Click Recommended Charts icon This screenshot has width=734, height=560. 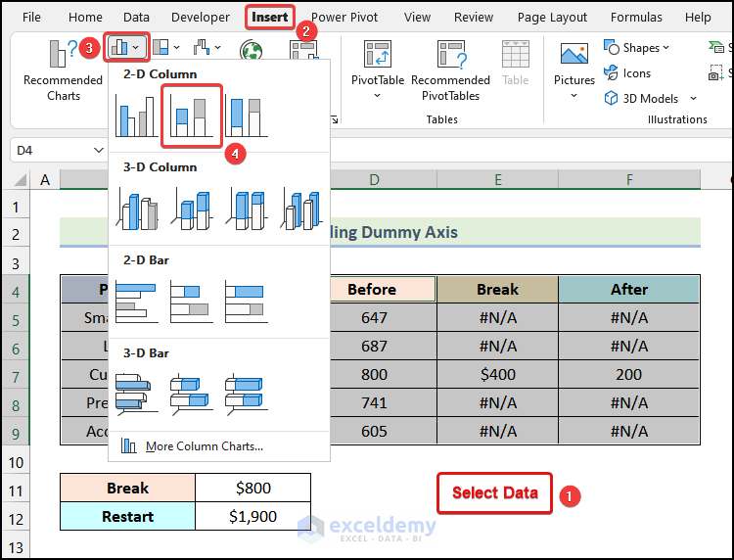(64, 54)
